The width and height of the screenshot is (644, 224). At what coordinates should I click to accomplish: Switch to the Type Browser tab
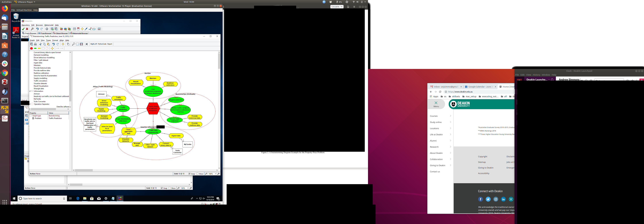[x=45, y=33]
